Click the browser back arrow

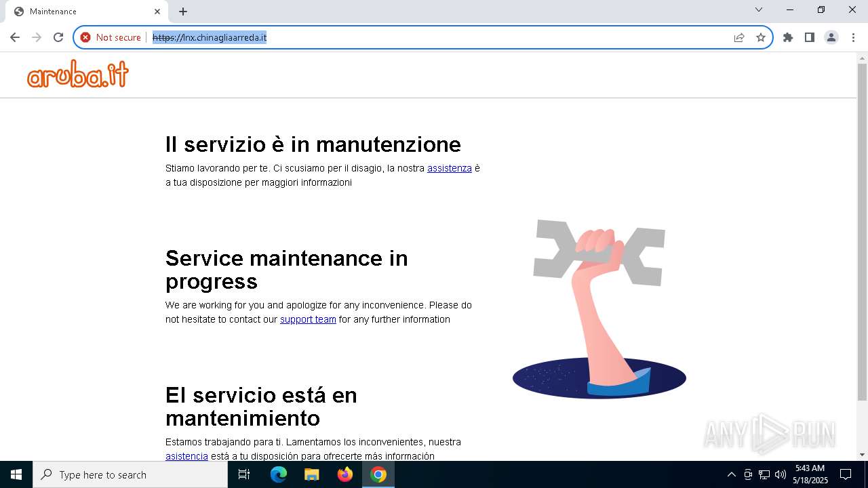coord(15,37)
